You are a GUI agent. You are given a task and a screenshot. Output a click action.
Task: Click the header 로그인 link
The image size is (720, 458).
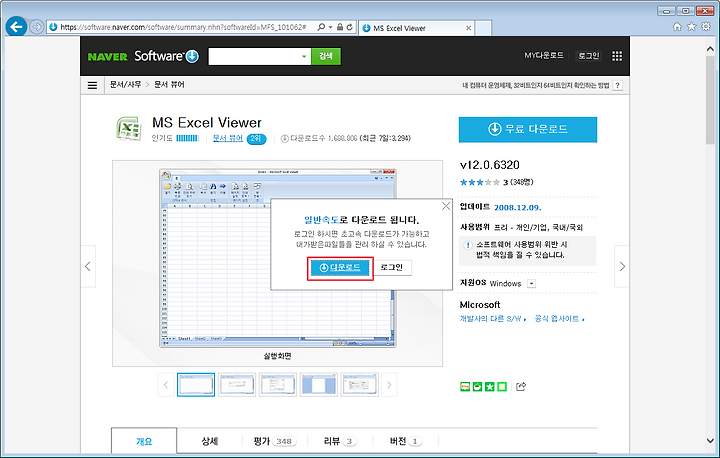[x=589, y=56]
